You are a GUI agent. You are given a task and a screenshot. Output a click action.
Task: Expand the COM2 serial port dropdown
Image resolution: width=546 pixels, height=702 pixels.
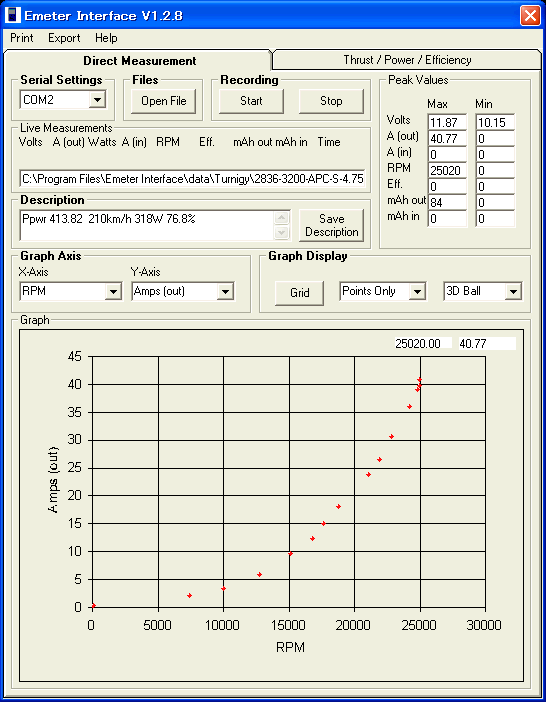click(x=97, y=100)
